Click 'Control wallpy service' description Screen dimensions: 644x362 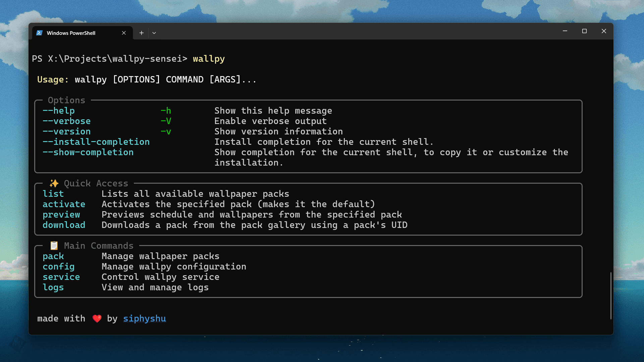click(x=161, y=277)
